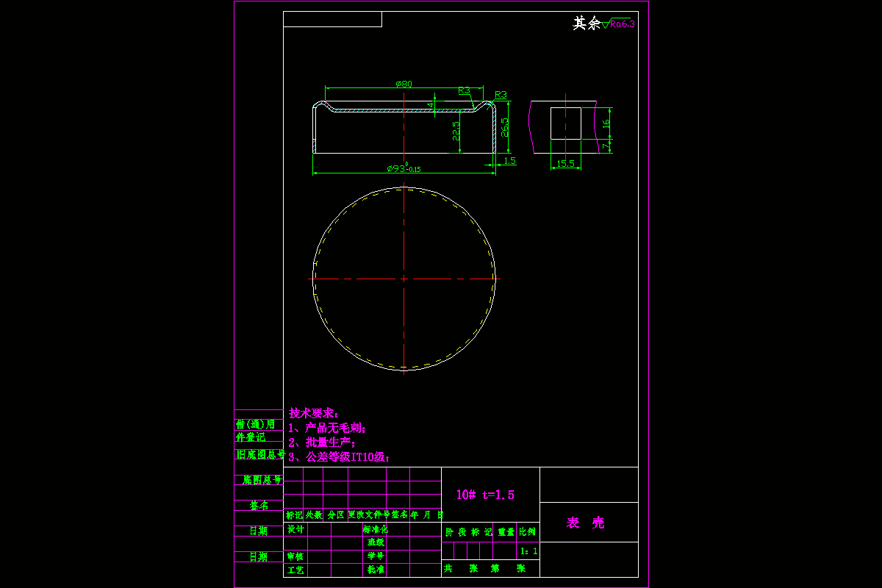Image resolution: width=882 pixels, height=588 pixels.
Task: Click the 标准化 (standardization) cell
Action: pos(375,531)
